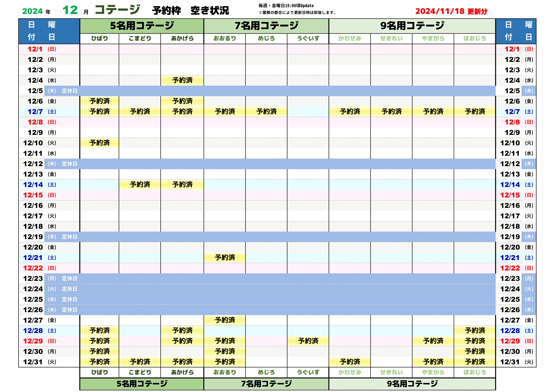Click the 予約済 cell for おおるり on 12/27
The width and height of the screenshot is (555, 392).
coord(225,320)
